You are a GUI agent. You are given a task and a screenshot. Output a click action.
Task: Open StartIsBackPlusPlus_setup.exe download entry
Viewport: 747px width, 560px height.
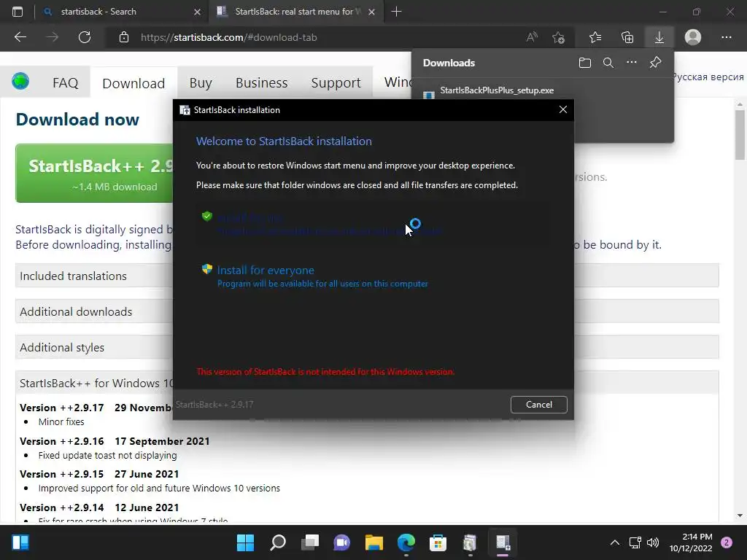point(497,90)
